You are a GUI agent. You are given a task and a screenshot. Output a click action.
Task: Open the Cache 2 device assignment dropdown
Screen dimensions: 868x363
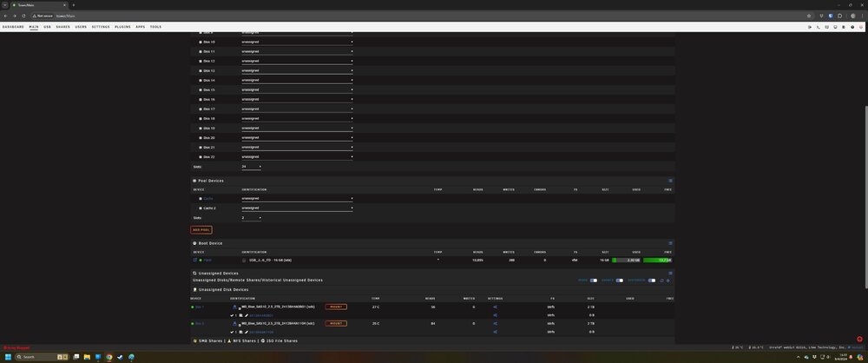tap(297, 208)
